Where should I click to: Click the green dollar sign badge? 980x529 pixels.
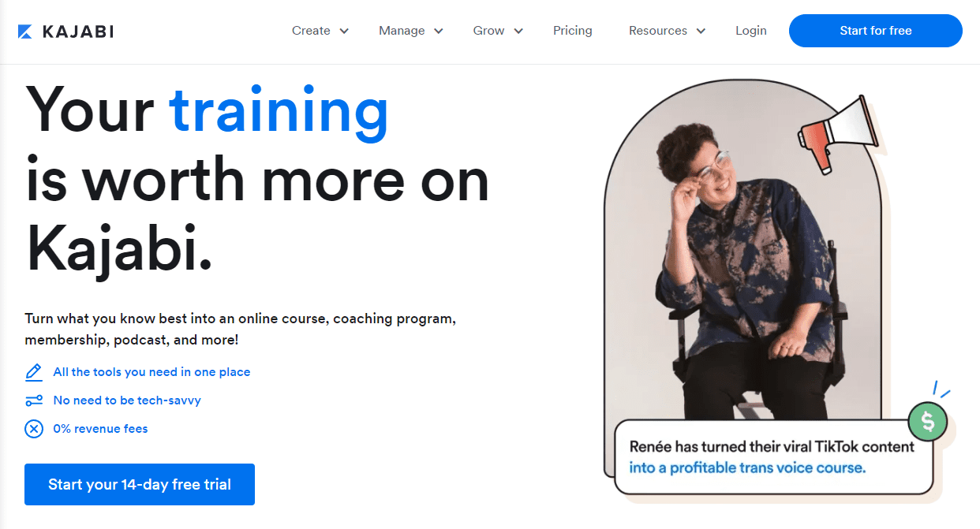click(x=928, y=422)
